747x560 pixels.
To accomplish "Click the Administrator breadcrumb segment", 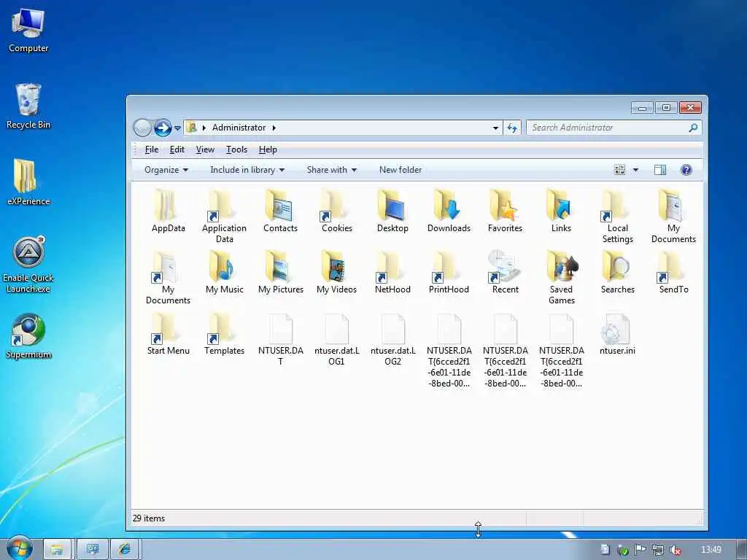I will [239, 128].
